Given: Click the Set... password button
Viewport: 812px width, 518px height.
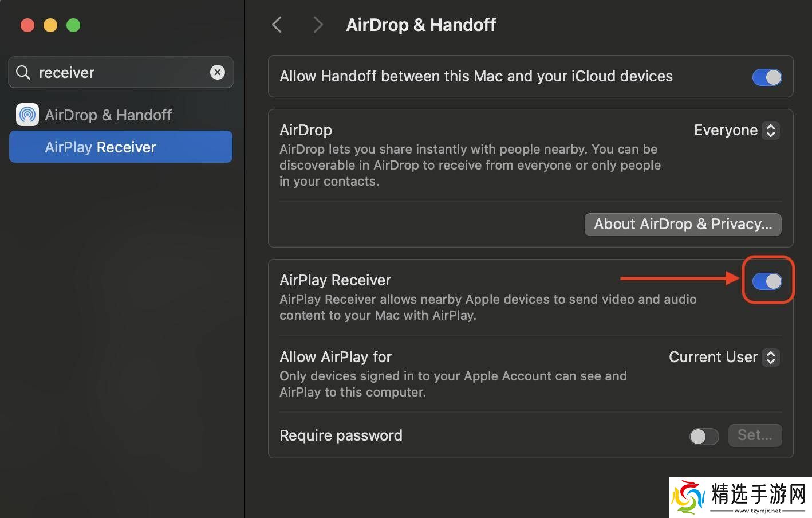Looking at the screenshot, I should point(754,435).
